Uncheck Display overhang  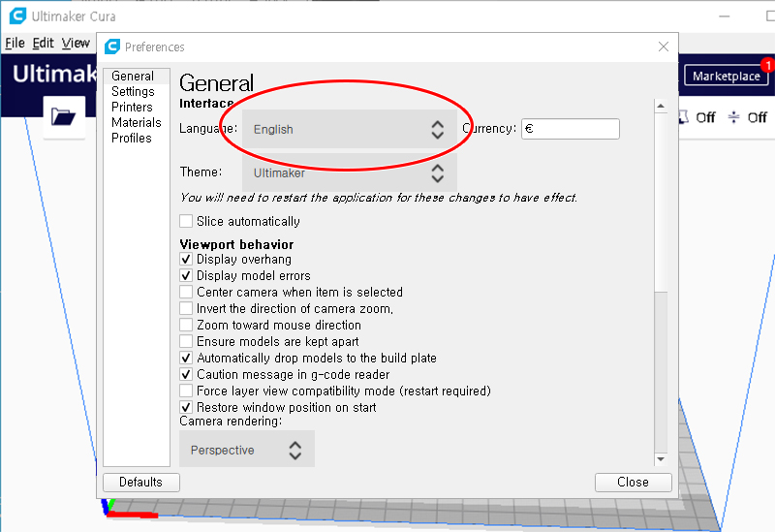pos(186,259)
